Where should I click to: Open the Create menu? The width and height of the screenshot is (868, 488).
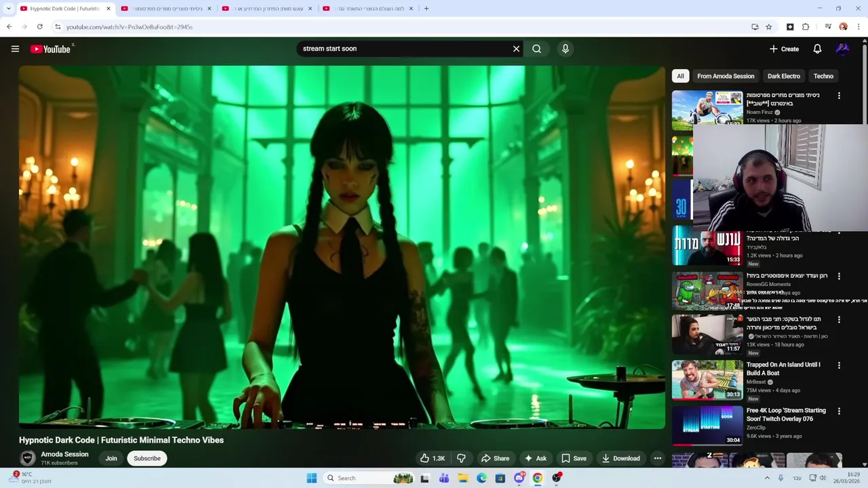click(784, 49)
